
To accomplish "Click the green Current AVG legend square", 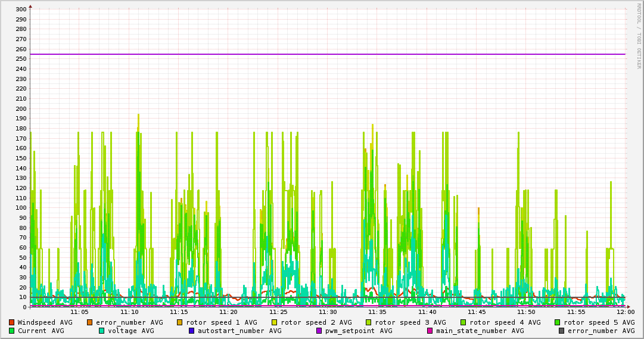I will tap(11, 331).
